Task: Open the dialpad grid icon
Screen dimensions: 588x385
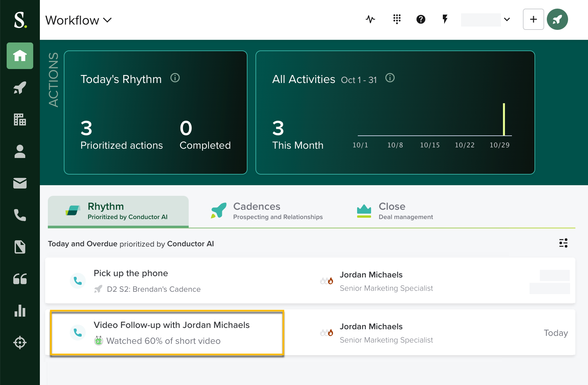Action: click(x=397, y=19)
